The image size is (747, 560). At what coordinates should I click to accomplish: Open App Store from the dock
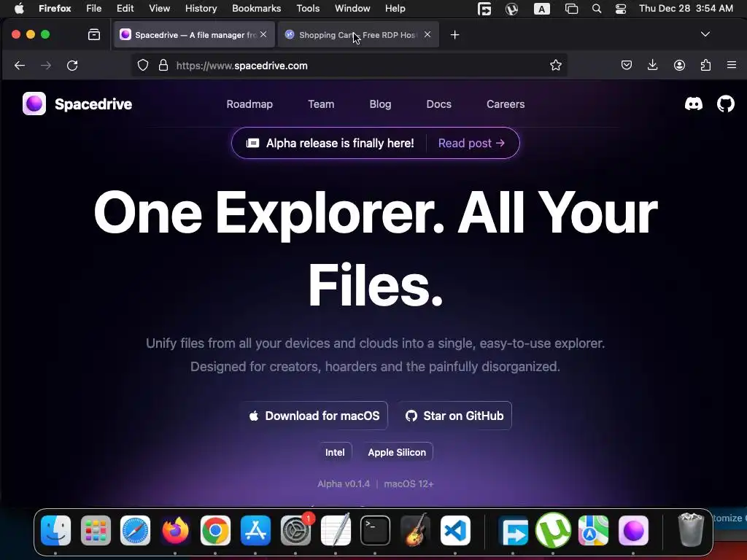(256, 531)
